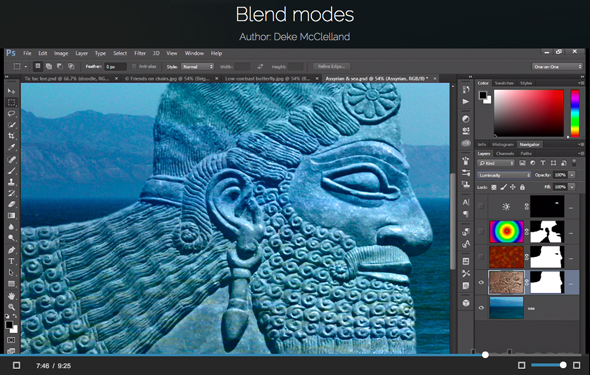Toggle the New selection mode button
The width and height of the screenshot is (590, 375).
click(x=38, y=67)
